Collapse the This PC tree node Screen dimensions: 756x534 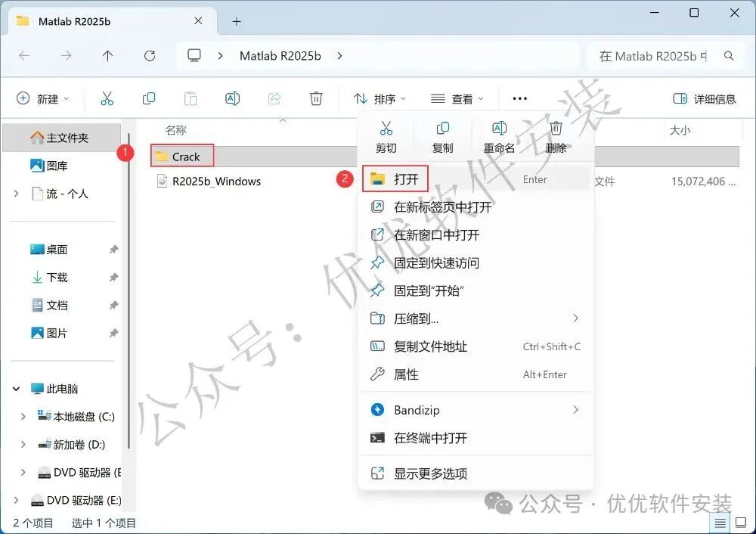(x=17, y=389)
